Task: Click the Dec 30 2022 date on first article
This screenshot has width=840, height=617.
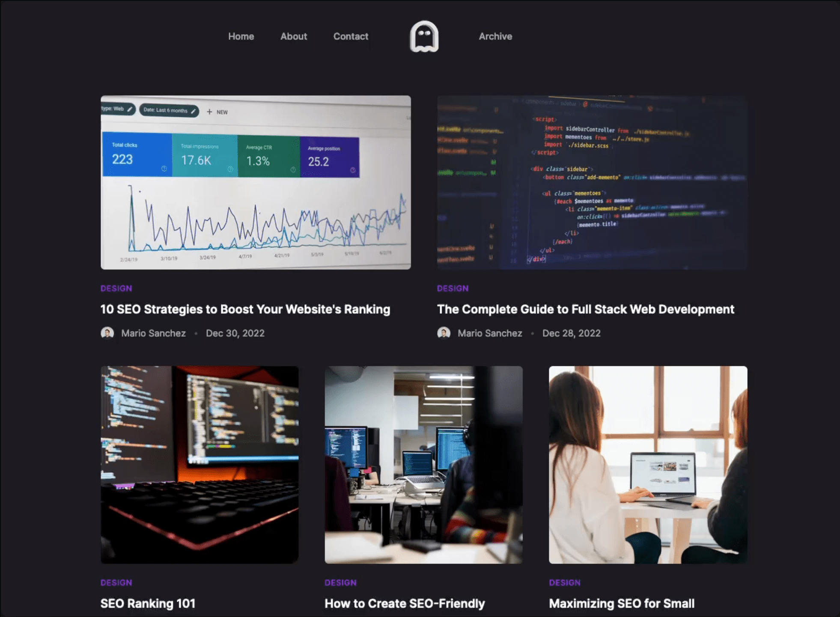Action: [235, 333]
